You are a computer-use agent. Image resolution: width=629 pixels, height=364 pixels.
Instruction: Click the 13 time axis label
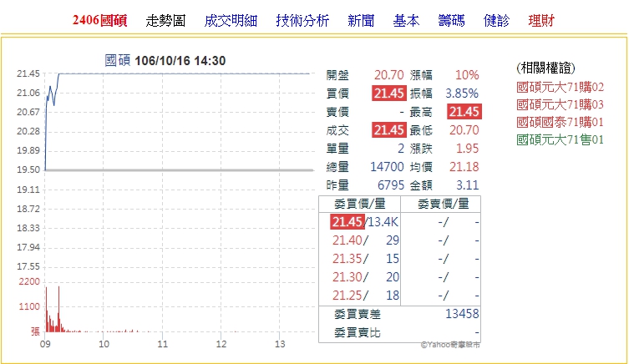click(x=280, y=344)
